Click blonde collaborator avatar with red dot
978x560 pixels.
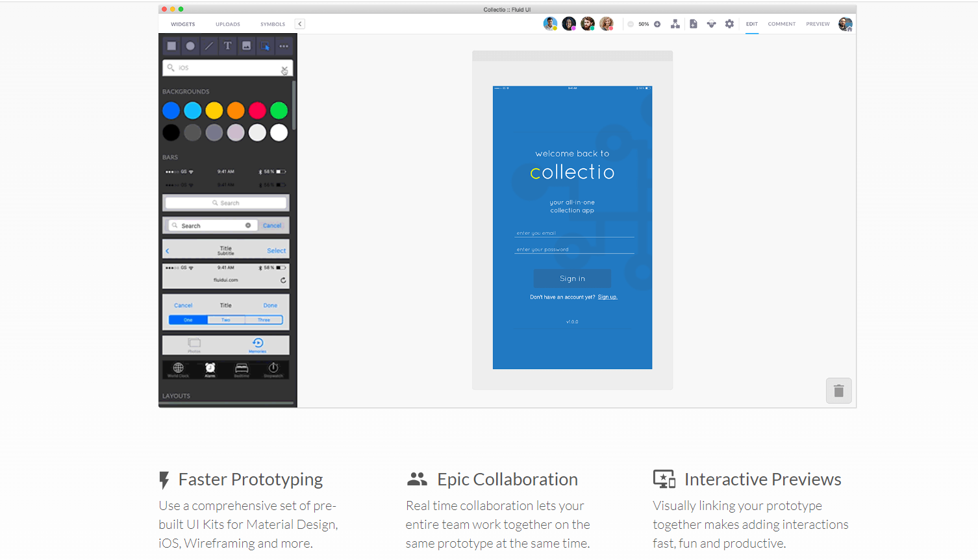[x=607, y=24]
